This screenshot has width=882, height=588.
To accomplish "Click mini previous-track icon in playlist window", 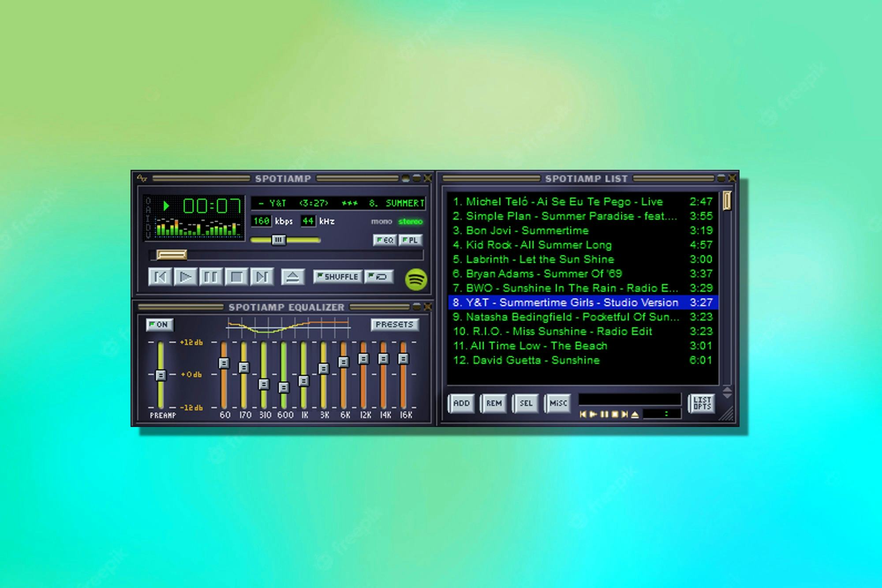I will pos(583,414).
